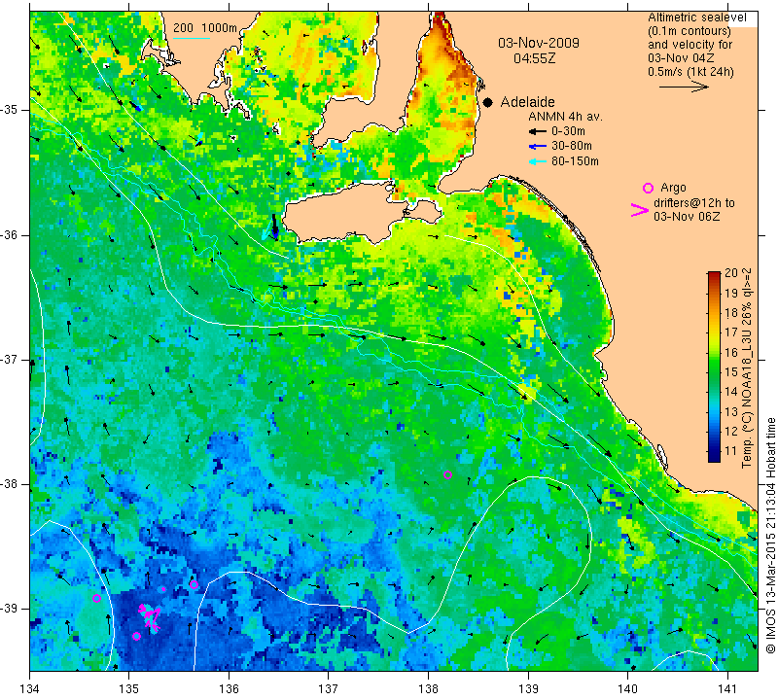Click the large ANMN current arrow west of Kangaroo Island
Viewport: 778px width, 700px height.
point(275,227)
